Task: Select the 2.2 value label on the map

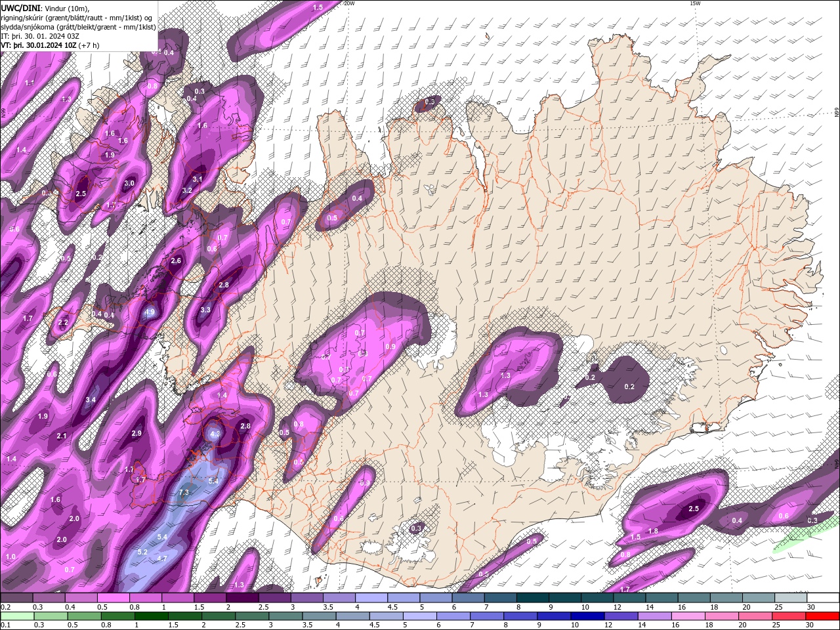Action: pos(63,323)
